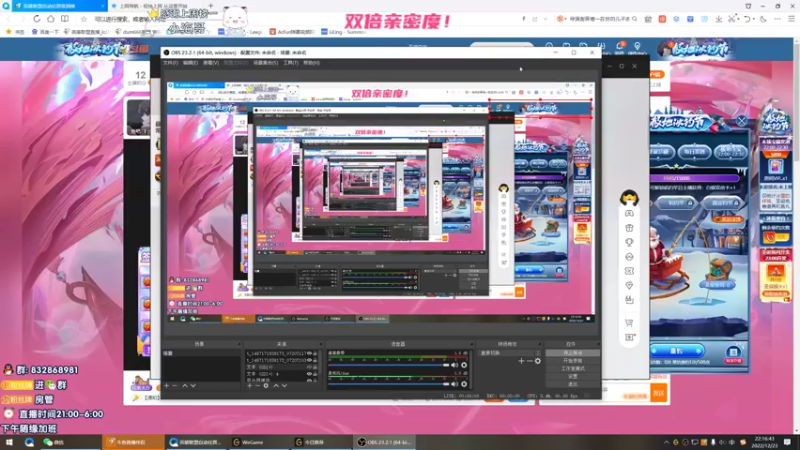Viewport: 800px width, 450px height.
Task: Click 停止推流 in OBS Controls
Action: [572, 353]
